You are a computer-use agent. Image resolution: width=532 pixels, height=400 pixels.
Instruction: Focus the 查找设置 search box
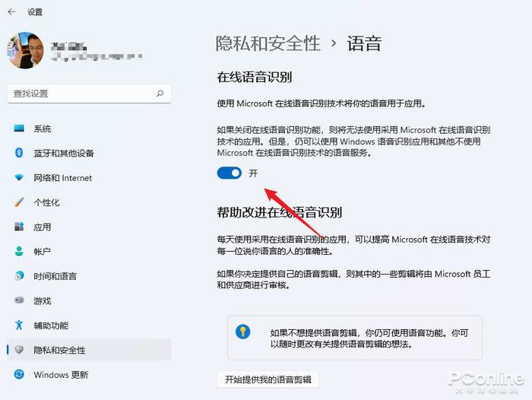89,94
